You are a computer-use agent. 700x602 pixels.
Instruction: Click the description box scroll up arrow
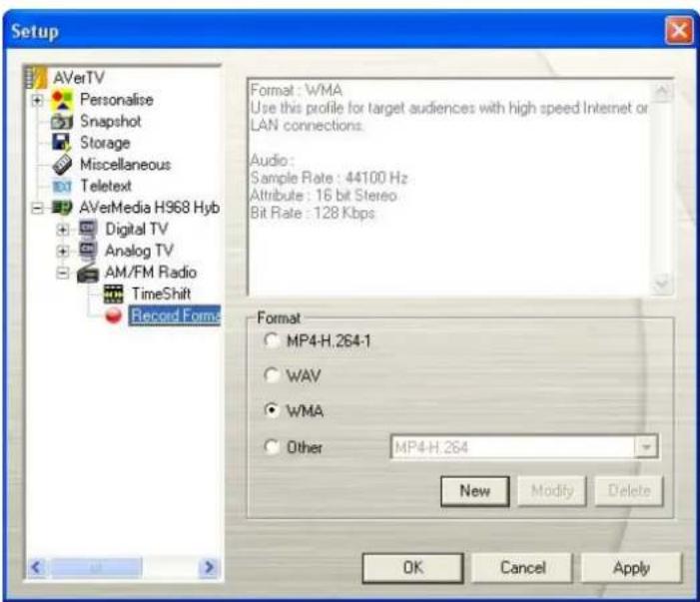(x=662, y=92)
